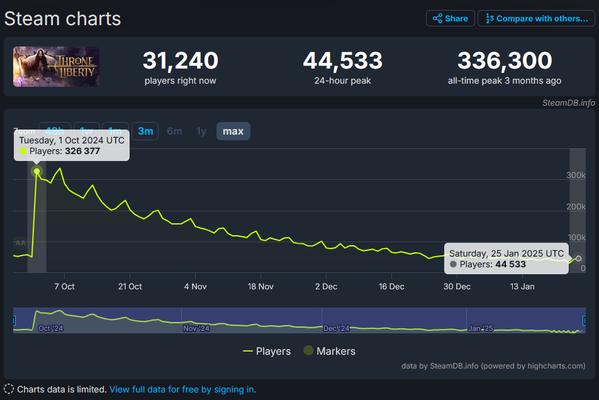This screenshot has height=400, width=599.
Task: Click the 300k y-axis label
Action: point(576,175)
